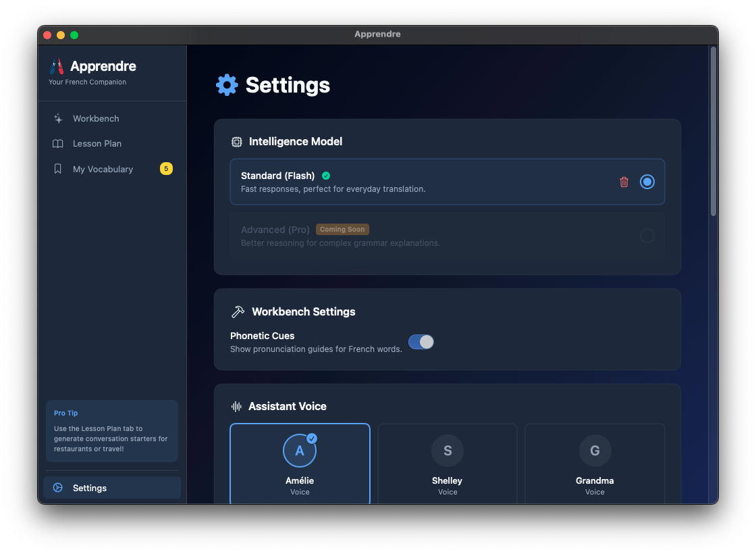The width and height of the screenshot is (756, 554).
Task: Click the Assistant Voice waveform icon
Action: (236, 406)
